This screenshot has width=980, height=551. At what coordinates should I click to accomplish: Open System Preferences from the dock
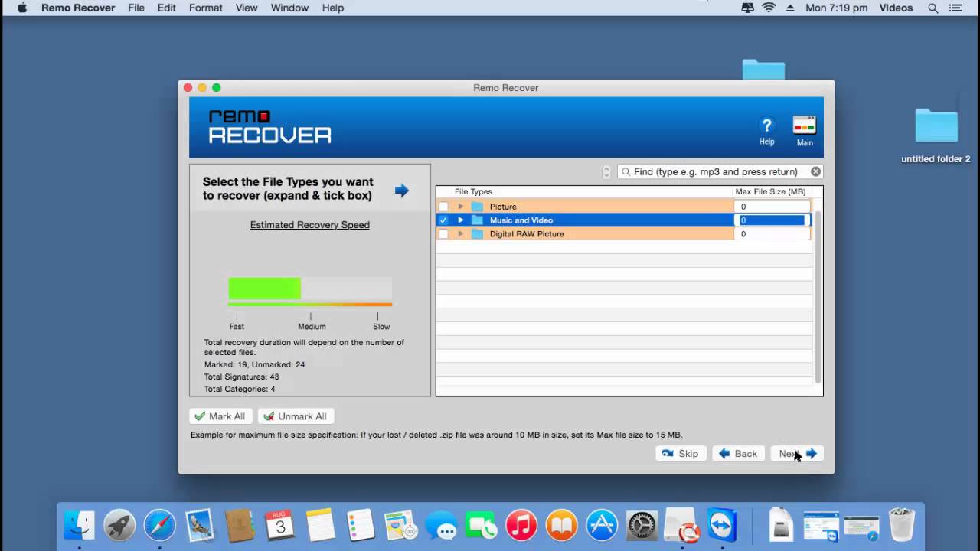pyautogui.click(x=642, y=525)
